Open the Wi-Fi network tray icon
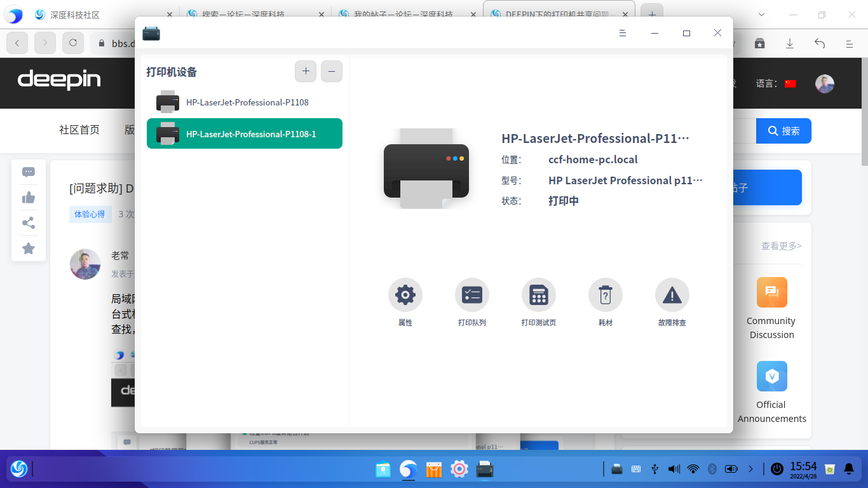868x488 pixels. (693, 470)
